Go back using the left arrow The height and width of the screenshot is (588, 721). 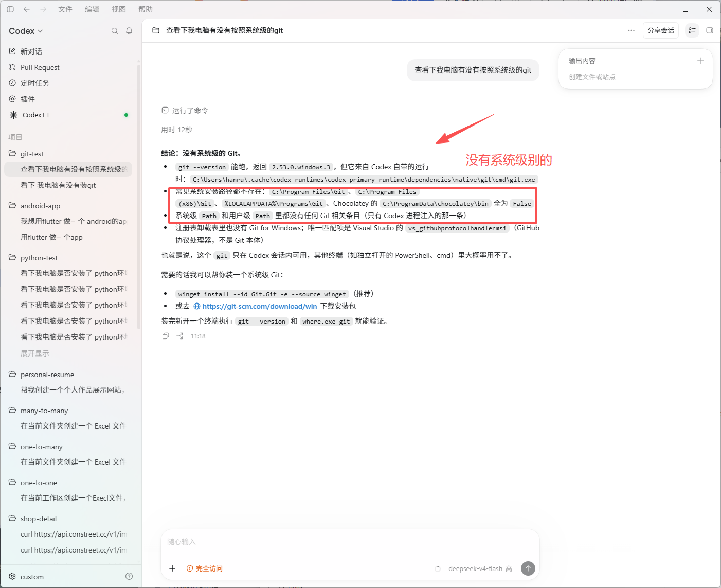(27, 9)
